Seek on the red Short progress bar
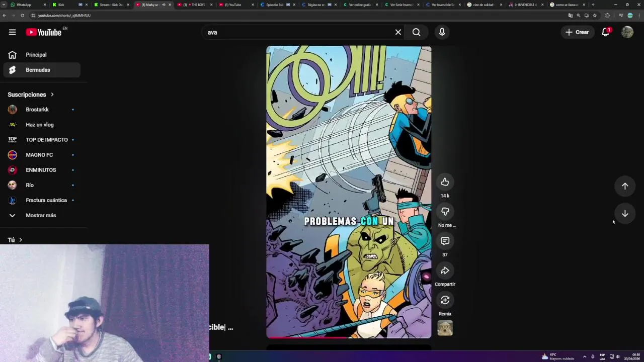Image resolution: width=644 pixels, height=362 pixels. click(x=349, y=337)
